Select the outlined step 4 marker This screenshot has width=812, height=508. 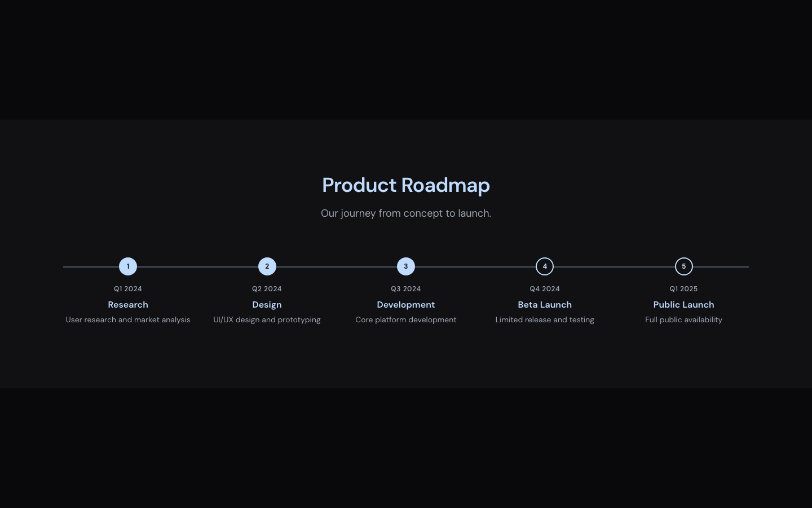click(545, 266)
